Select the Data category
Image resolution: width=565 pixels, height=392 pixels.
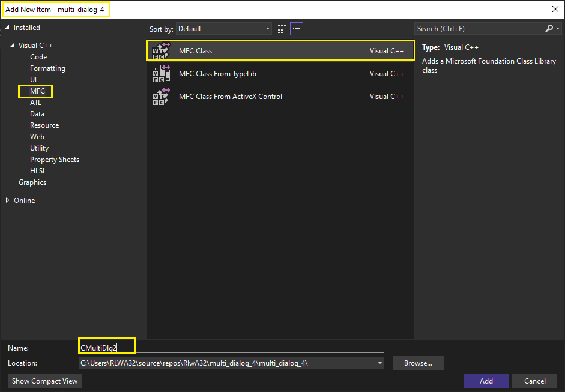tap(37, 114)
